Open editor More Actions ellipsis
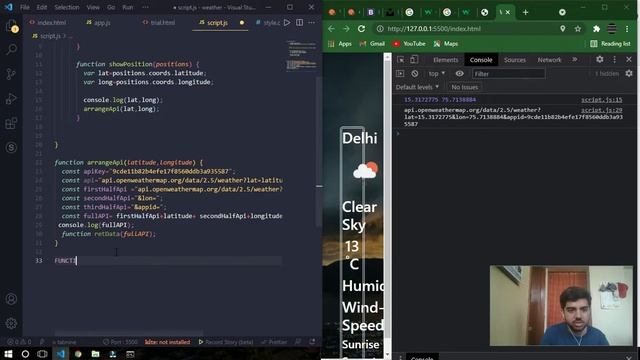 click(x=311, y=22)
